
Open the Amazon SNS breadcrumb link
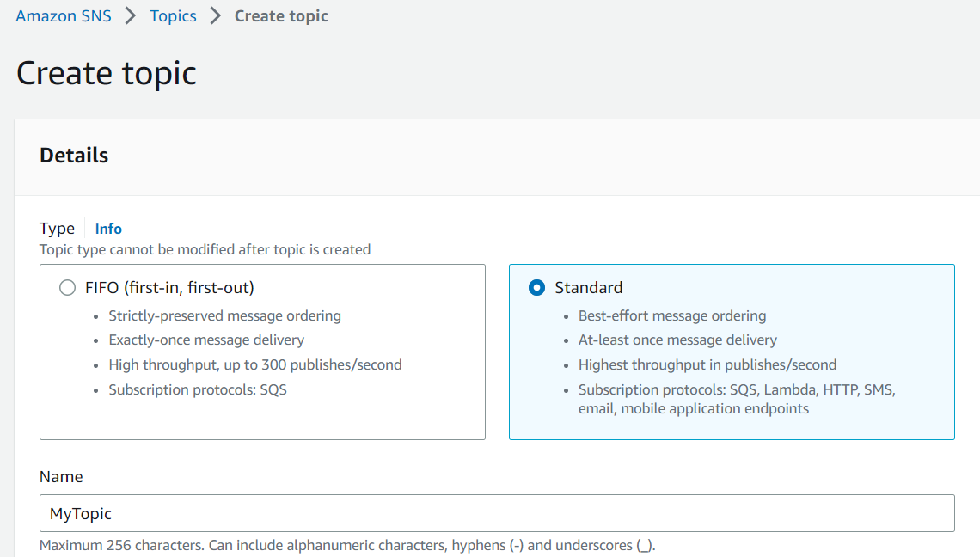[x=63, y=15]
